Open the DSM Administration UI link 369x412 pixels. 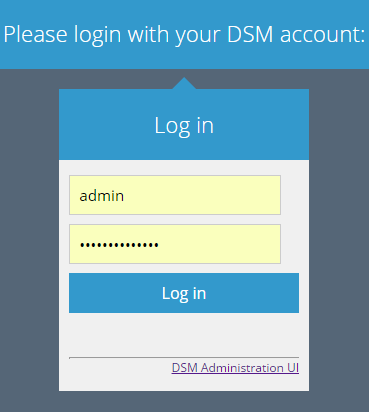pos(235,368)
